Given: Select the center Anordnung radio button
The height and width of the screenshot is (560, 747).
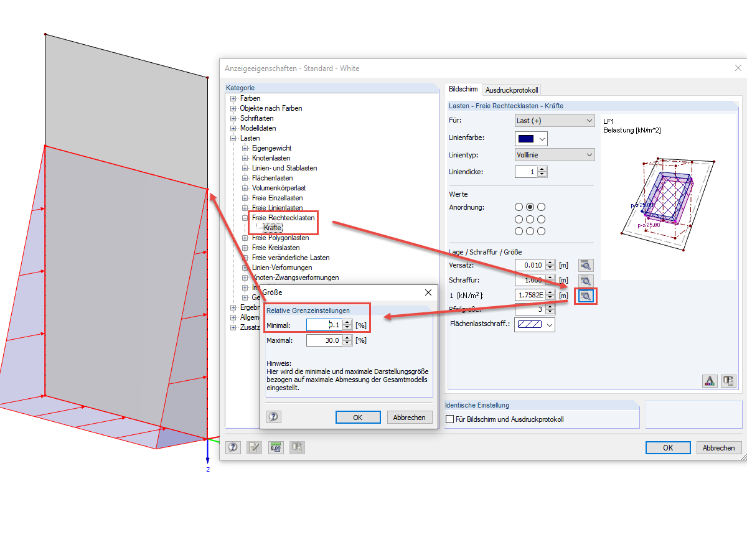Looking at the screenshot, I should pyautogui.click(x=529, y=218).
